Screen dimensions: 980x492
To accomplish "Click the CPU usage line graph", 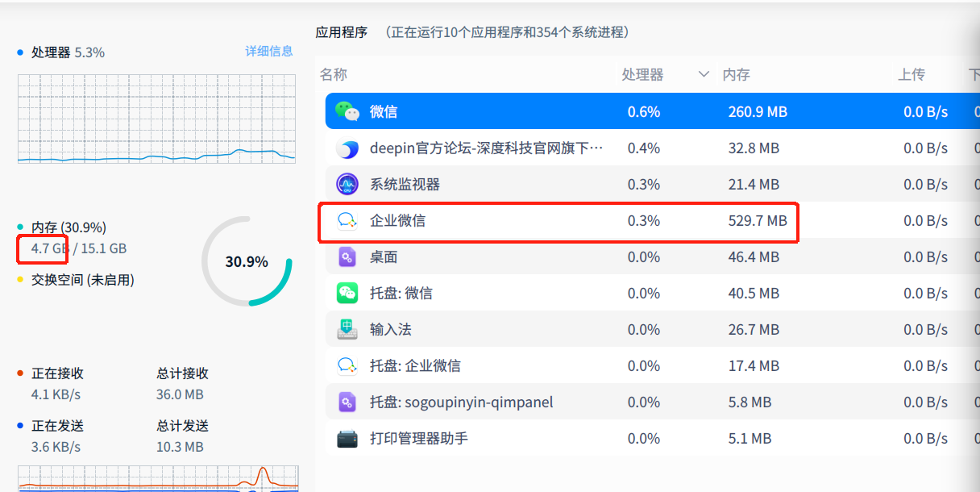I will click(x=156, y=119).
